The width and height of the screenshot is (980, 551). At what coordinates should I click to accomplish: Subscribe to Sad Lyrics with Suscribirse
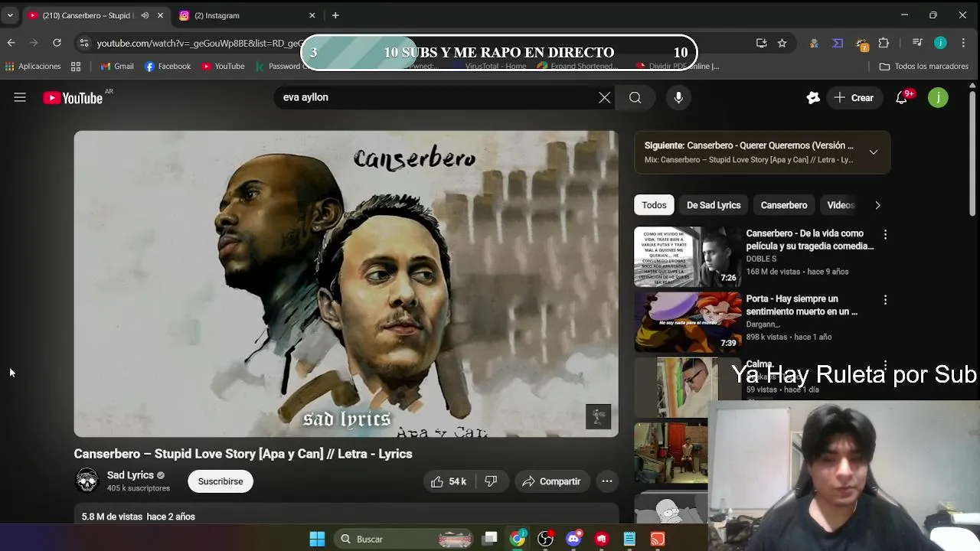click(x=220, y=481)
